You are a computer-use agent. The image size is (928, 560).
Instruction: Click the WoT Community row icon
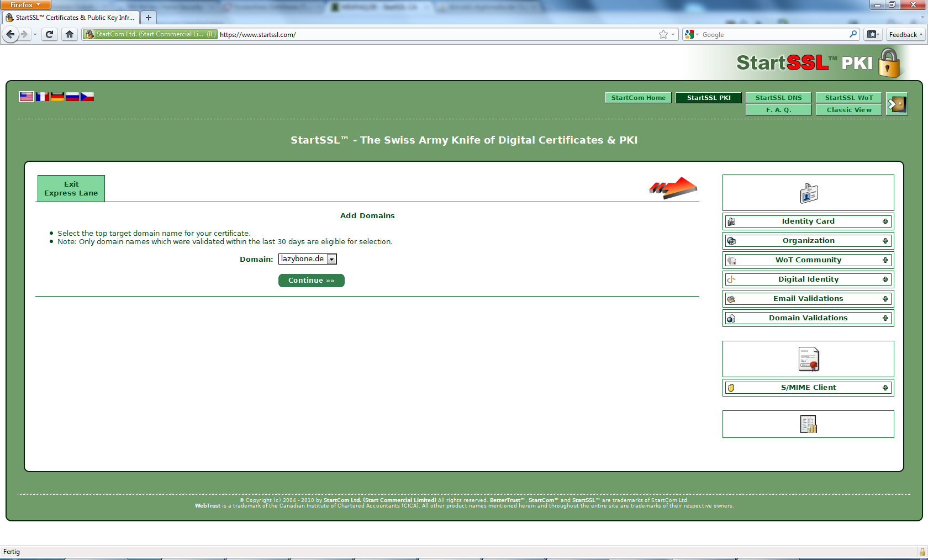tap(731, 260)
